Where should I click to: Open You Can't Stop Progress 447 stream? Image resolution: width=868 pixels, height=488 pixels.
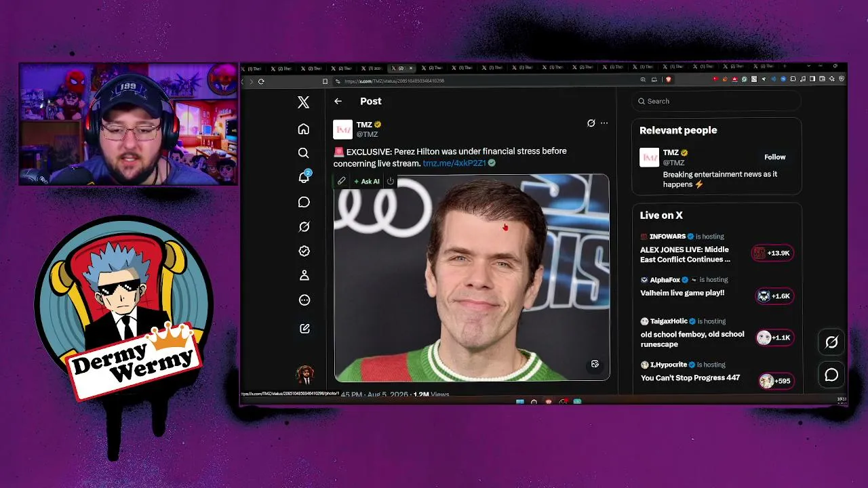[x=690, y=378]
